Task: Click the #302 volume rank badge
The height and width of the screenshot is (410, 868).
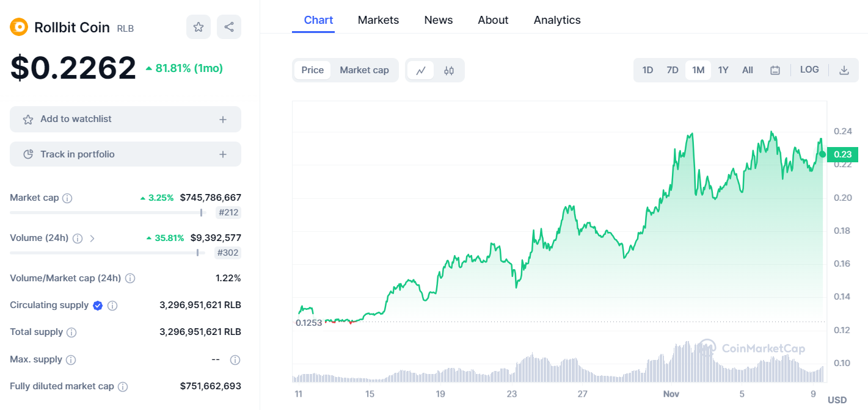Action: (x=228, y=253)
